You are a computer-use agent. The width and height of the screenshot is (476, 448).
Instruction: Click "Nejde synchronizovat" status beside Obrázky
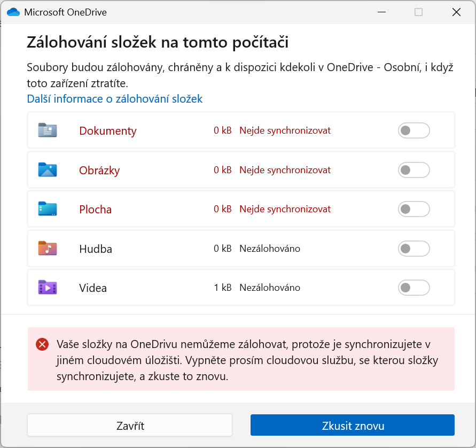pos(285,170)
